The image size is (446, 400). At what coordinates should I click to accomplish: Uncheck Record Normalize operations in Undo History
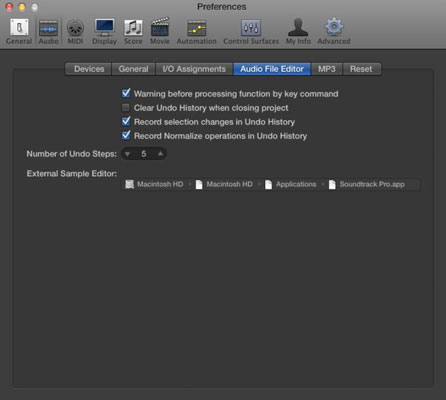(126, 135)
